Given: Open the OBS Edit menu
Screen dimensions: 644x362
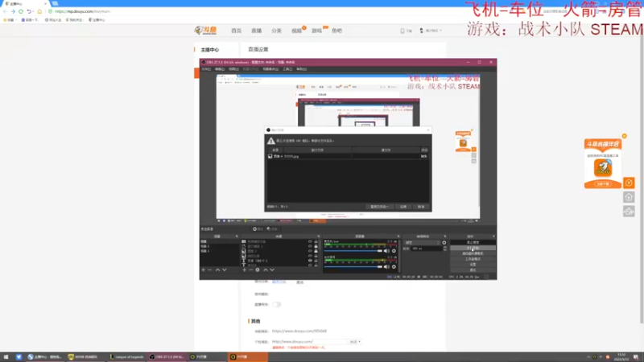Looking at the screenshot, I should pos(220,69).
